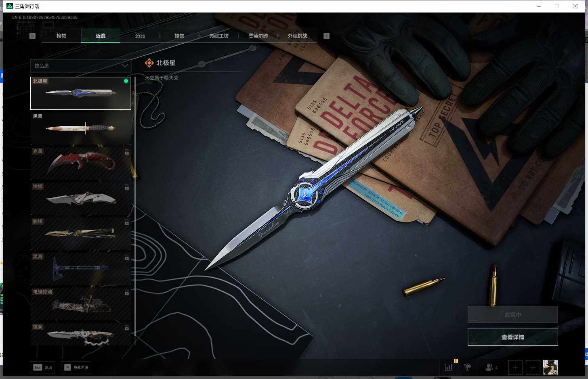Click the 三角洲行动 title bar app icon
Image resolution: width=588 pixels, height=379 pixels.
(x=10, y=6)
